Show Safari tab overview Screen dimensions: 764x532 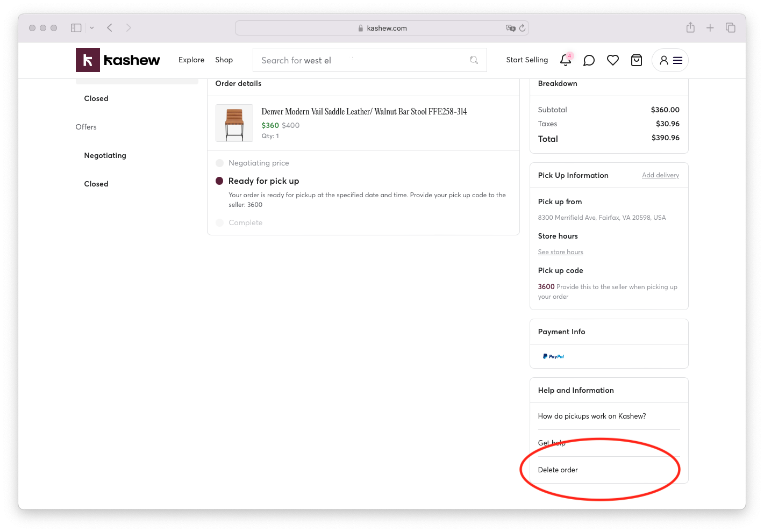tap(731, 28)
